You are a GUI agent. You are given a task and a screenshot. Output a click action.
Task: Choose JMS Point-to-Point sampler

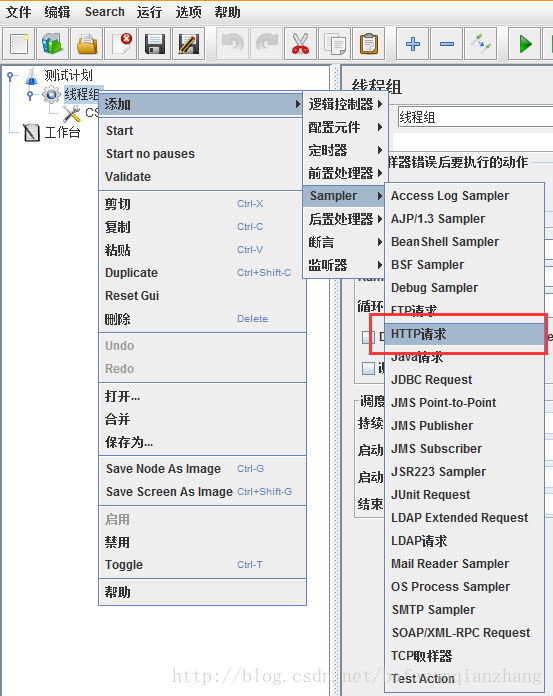coord(465,403)
